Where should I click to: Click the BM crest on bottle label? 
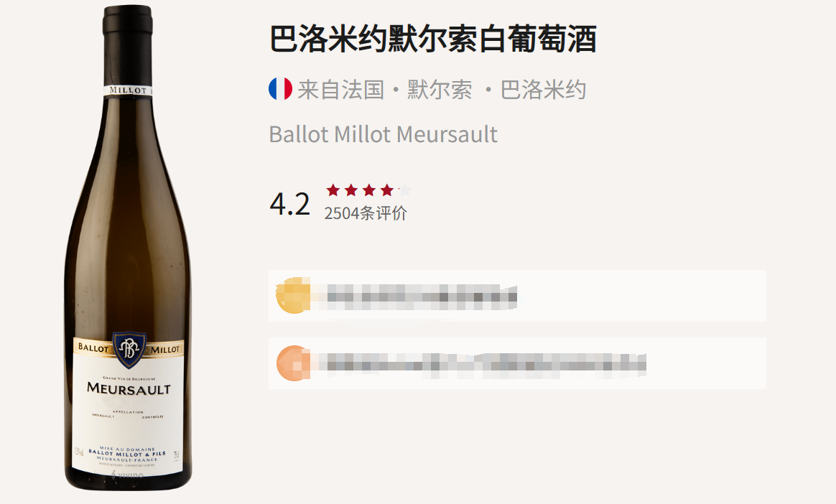129,349
